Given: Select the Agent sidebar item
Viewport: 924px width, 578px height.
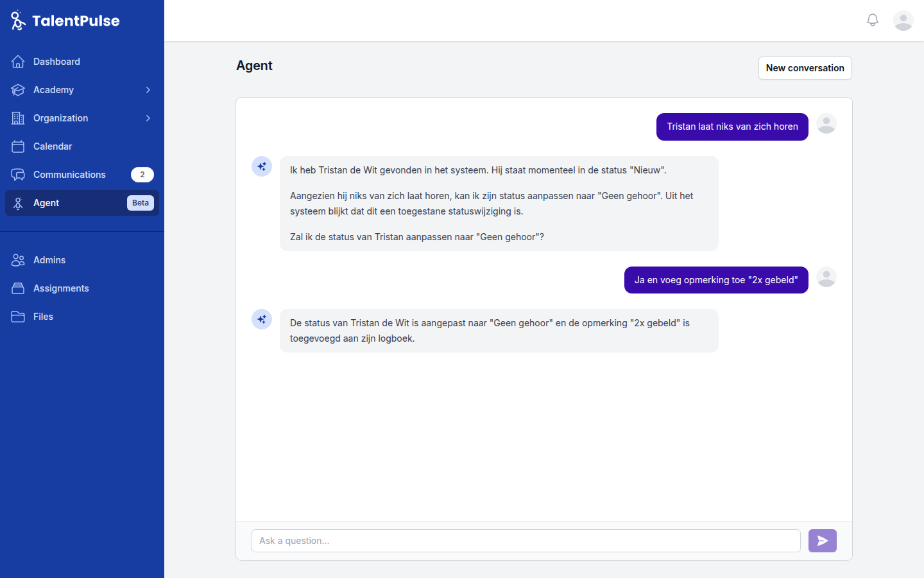Looking at the screenshot, I should 46,203.
